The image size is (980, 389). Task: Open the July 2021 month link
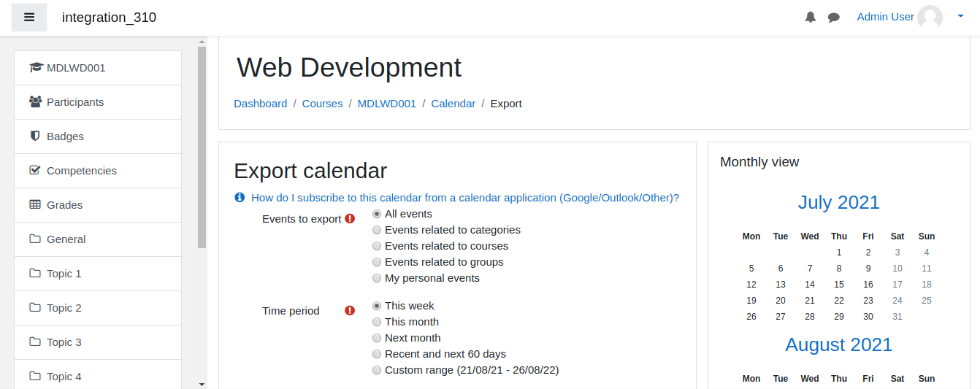point(839,202)
